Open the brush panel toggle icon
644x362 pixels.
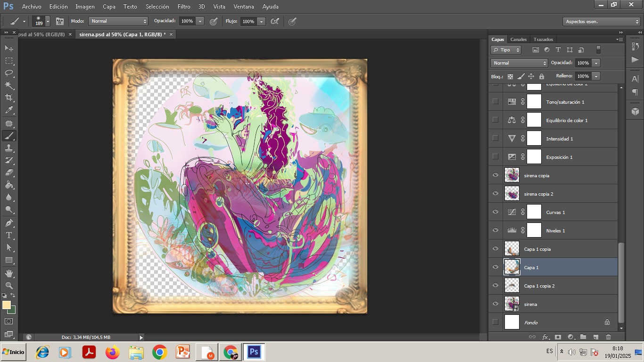pos(60,21)
